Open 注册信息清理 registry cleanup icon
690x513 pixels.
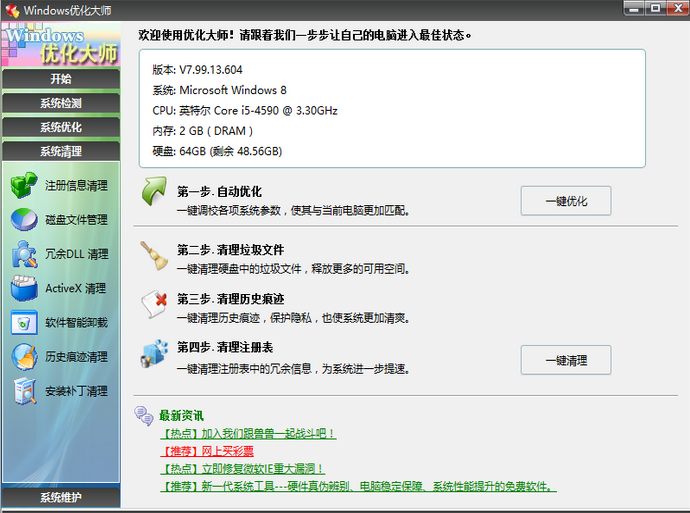tap(24, 185)
